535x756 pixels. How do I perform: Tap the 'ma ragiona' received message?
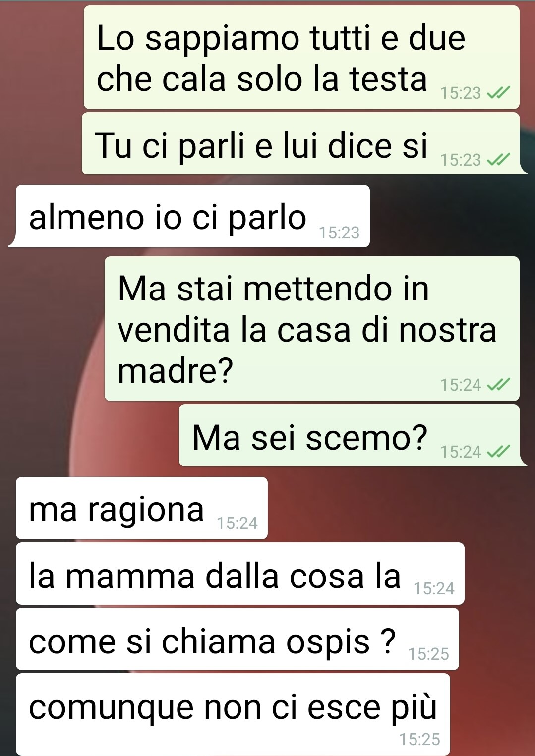[141, 508]
